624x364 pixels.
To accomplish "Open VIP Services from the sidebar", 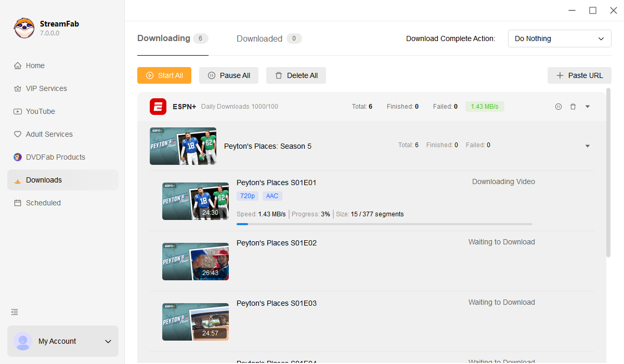I will click(46, 88).
